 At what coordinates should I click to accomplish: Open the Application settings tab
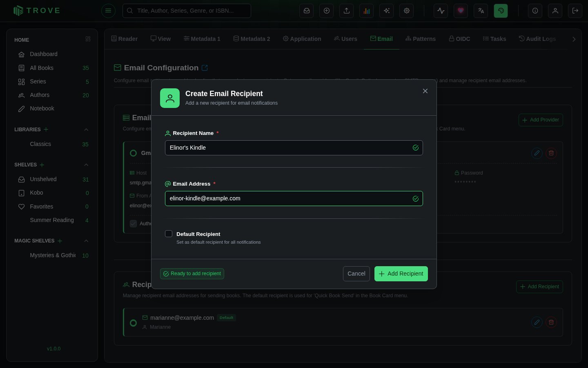(302, 39)
